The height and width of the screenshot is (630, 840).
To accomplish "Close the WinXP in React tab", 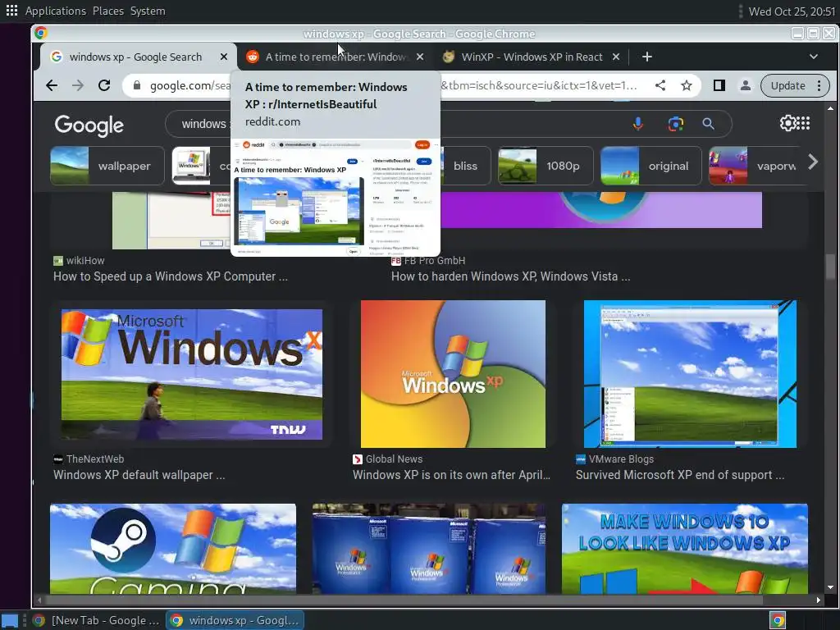I will (x=616, y=57).
